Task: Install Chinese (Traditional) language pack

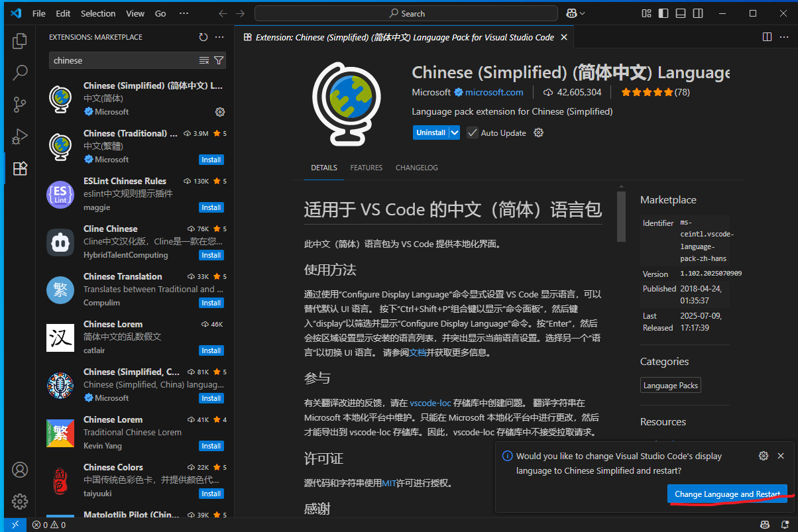Action: 211,160
